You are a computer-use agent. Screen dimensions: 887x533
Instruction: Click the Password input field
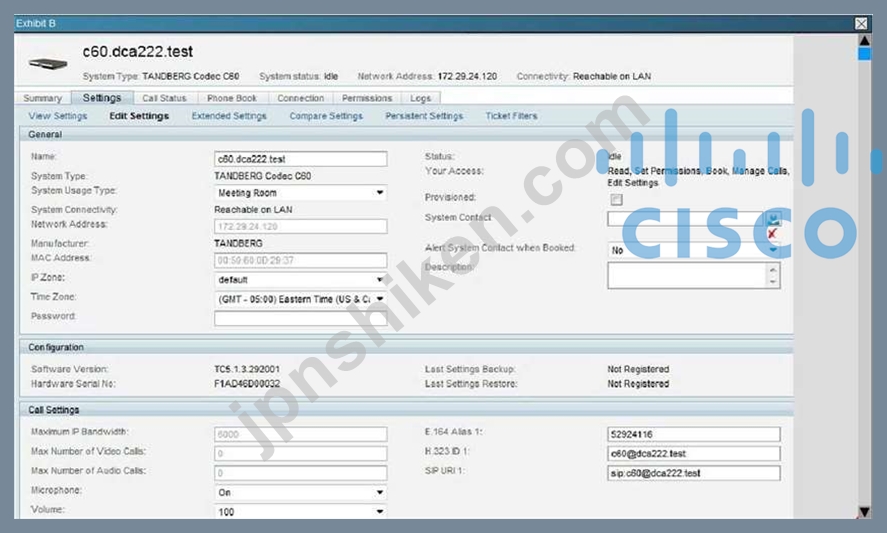(x=300, y=318)
